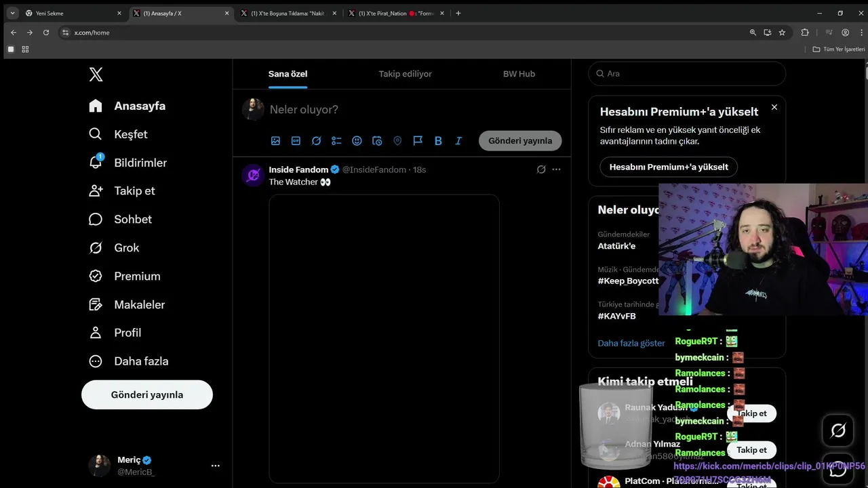Image resolution: width=868 pixels, height=488 pixels.
Task: Click the Grok compose icon
Action: [316, 141]
